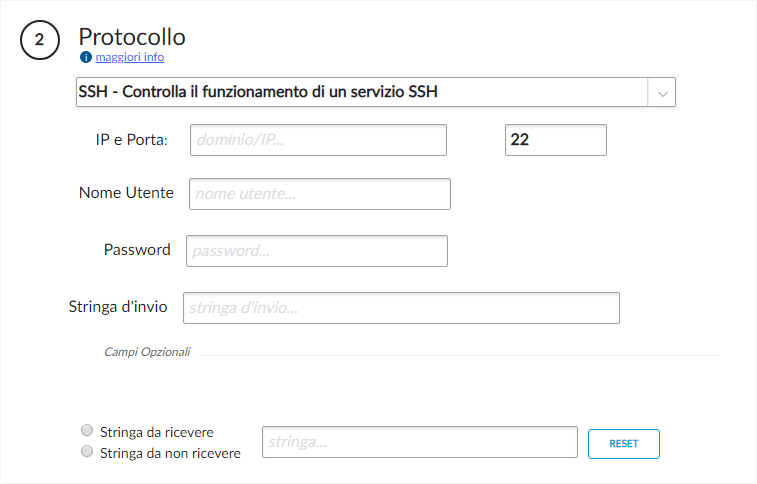The width and height of the screenshot is (757, 484).
Task: Select 'Stringa da non ricevere' radio button
Action: coord(87,452)
